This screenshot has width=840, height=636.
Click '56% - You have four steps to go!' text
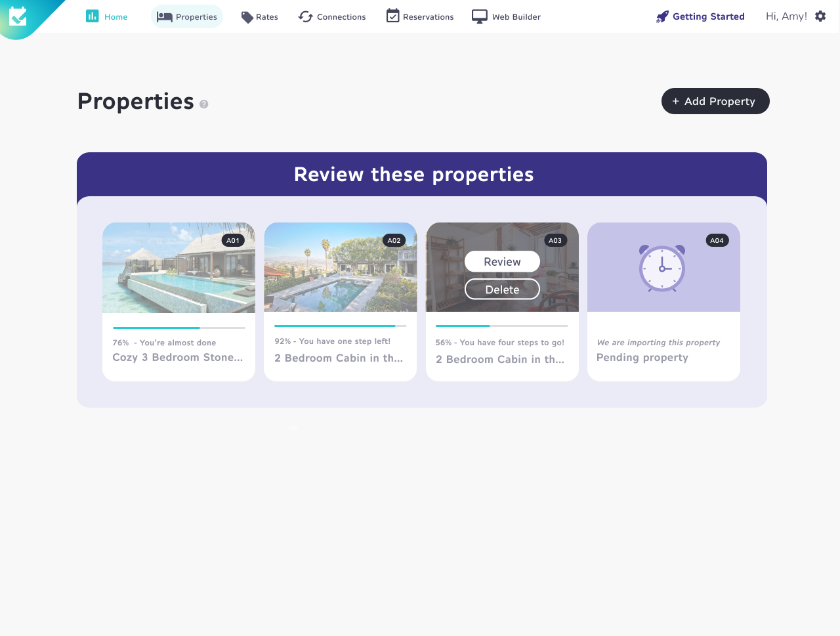tap(500, 343)
